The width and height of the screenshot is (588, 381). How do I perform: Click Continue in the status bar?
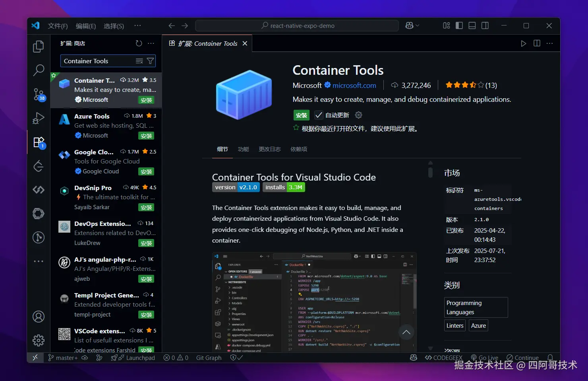522,358
